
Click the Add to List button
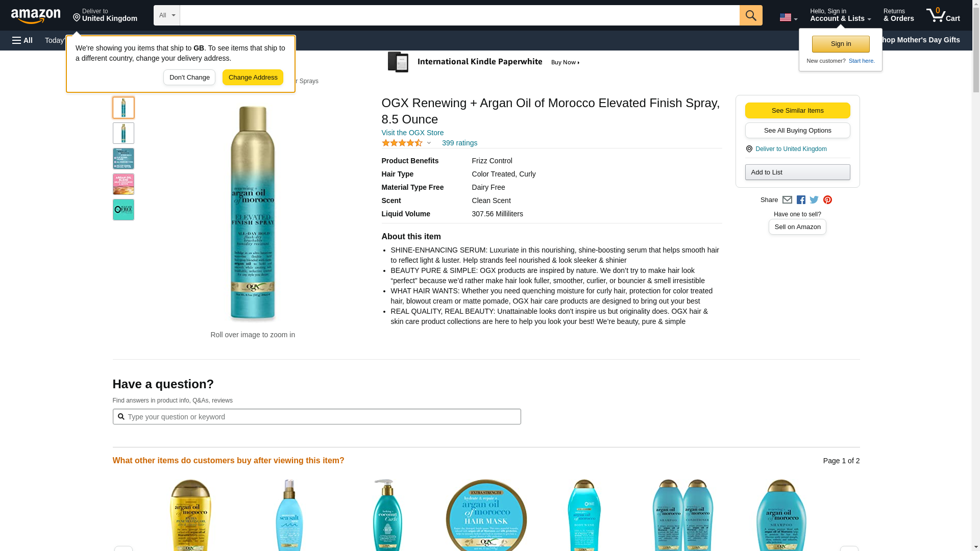point(797,172)
